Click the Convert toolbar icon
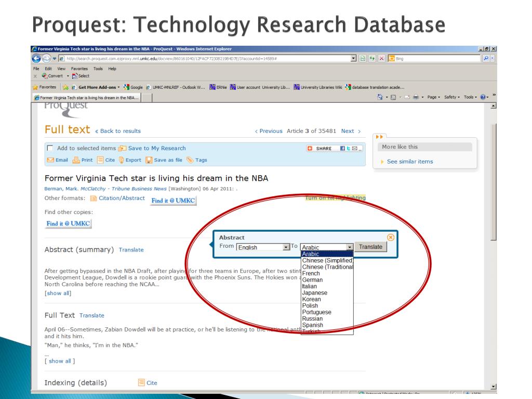 45,76
